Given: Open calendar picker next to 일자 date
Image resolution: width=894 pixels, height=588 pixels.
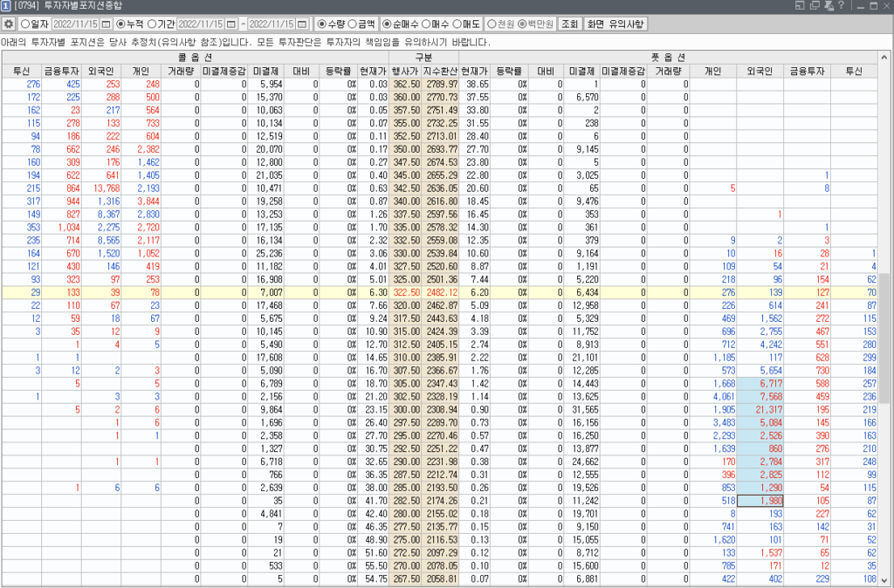Looking at the screenshot, I should [107, 24].
